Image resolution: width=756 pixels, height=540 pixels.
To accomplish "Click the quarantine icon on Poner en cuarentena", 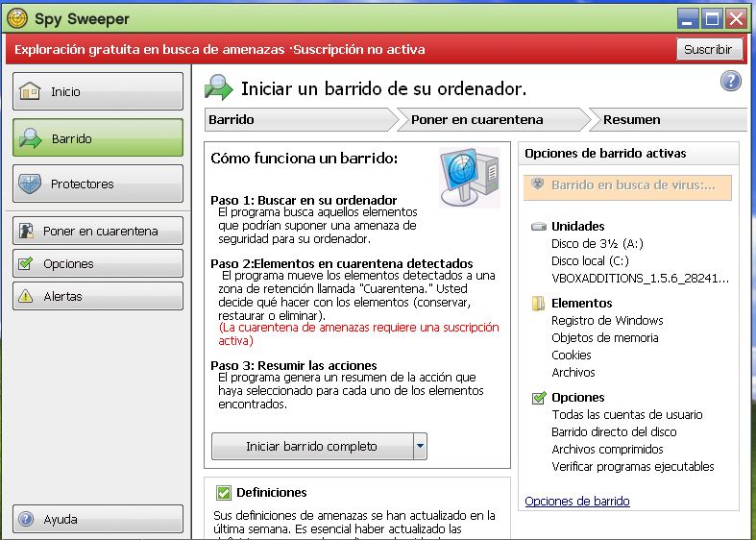I will [x=26, y=231].
